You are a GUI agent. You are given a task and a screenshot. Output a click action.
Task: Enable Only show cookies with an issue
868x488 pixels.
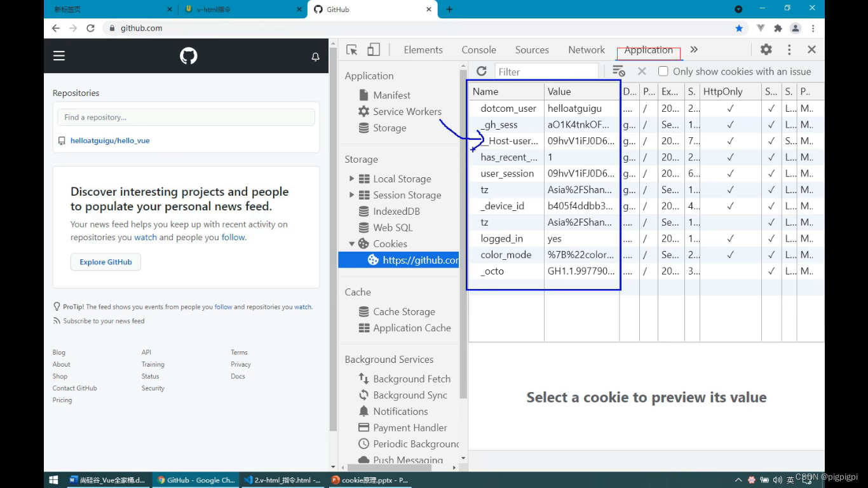pyautogui.click(x=663, y=71)
